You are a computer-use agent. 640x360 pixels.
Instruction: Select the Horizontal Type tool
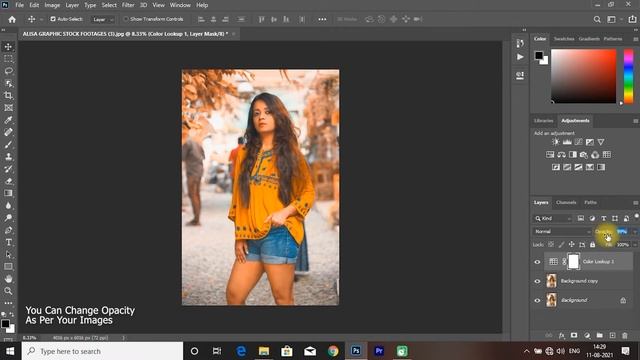click(8, 242)
